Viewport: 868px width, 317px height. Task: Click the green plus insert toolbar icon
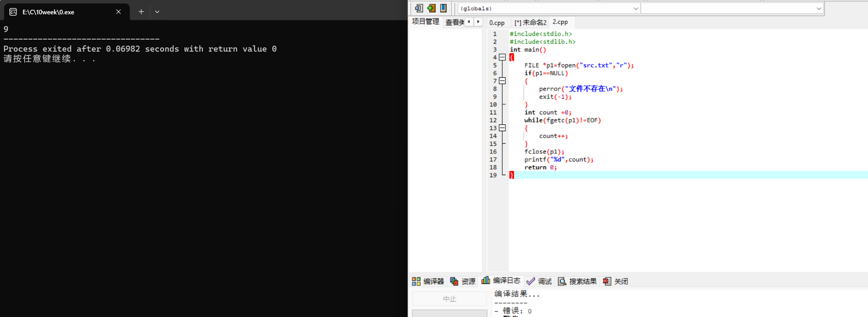click(x=431, y=8)
